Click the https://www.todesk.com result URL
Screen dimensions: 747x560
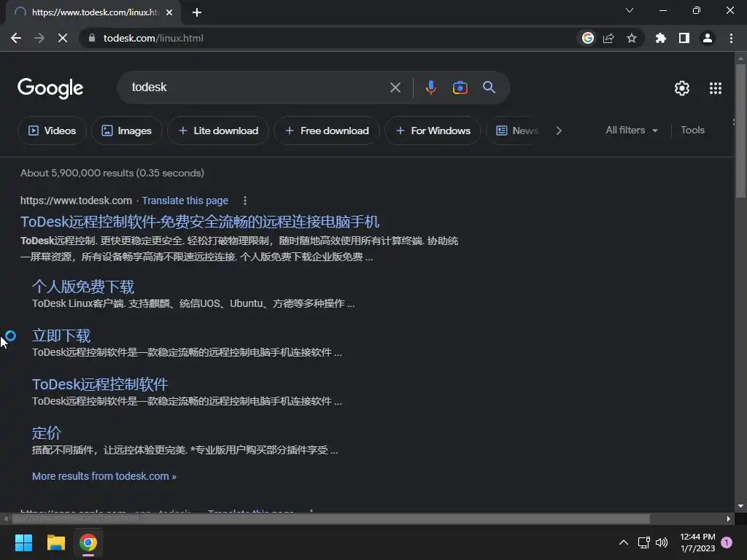[76, 201]
